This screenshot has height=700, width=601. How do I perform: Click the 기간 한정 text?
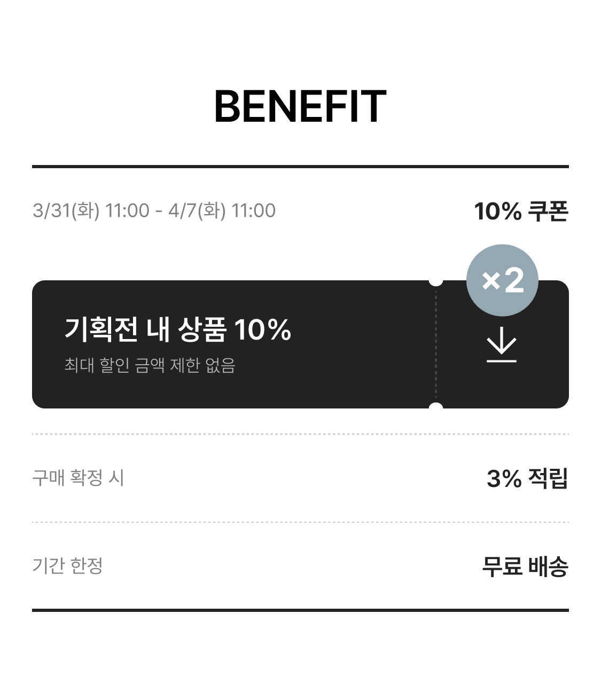click(x=67, y=565)
